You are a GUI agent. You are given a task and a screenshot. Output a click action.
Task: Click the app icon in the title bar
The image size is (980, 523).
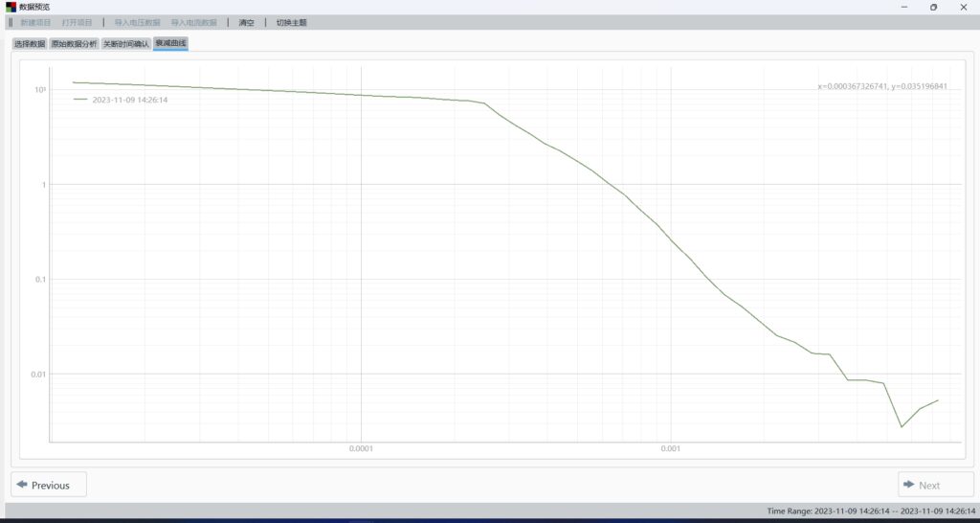(x=11, y=7)
